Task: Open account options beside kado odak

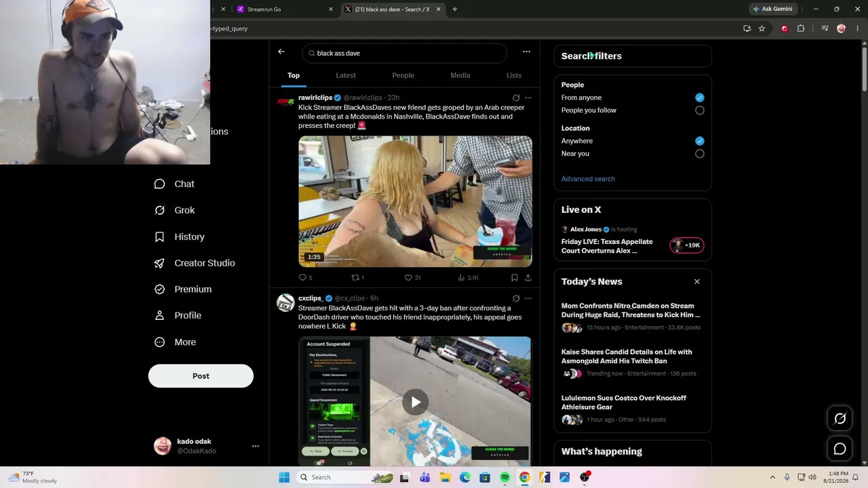Action: pos(256,446)
